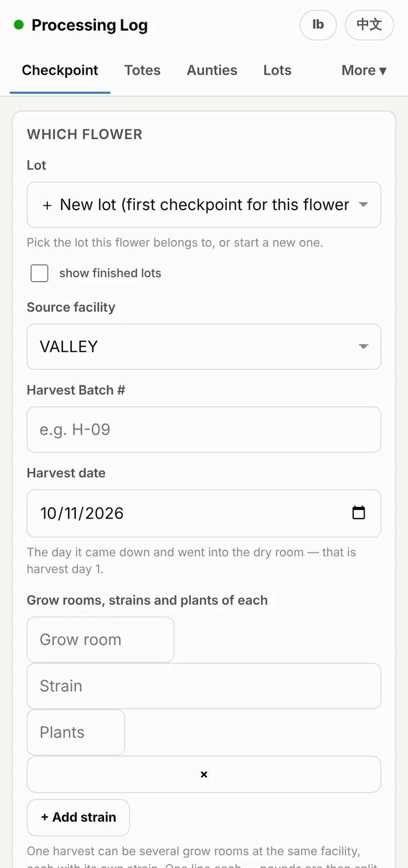The width and height of the screenshot is (408, 868).
Task: Switch units using the lb button
Action: (x=318, y=25)
